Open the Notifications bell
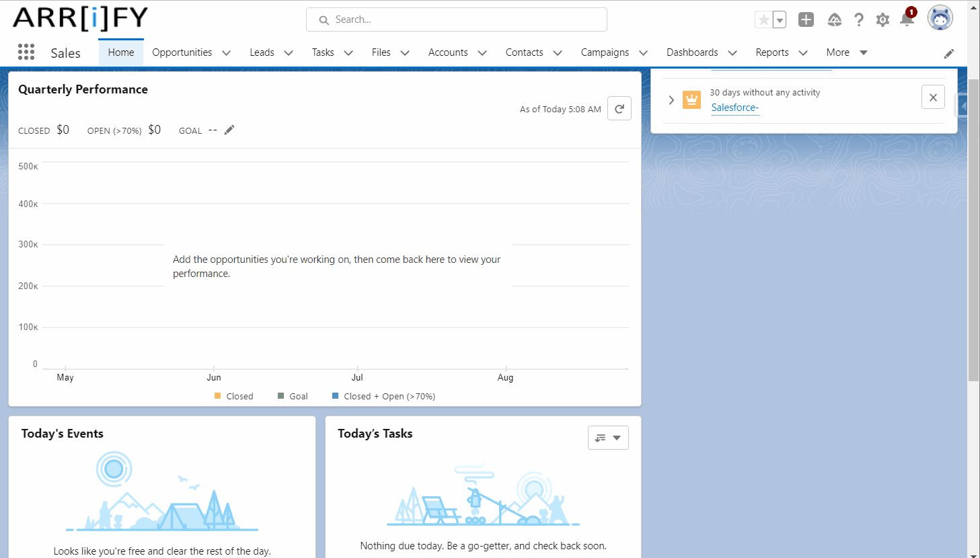This screenshot has width=980, height=558. [907, 19]
